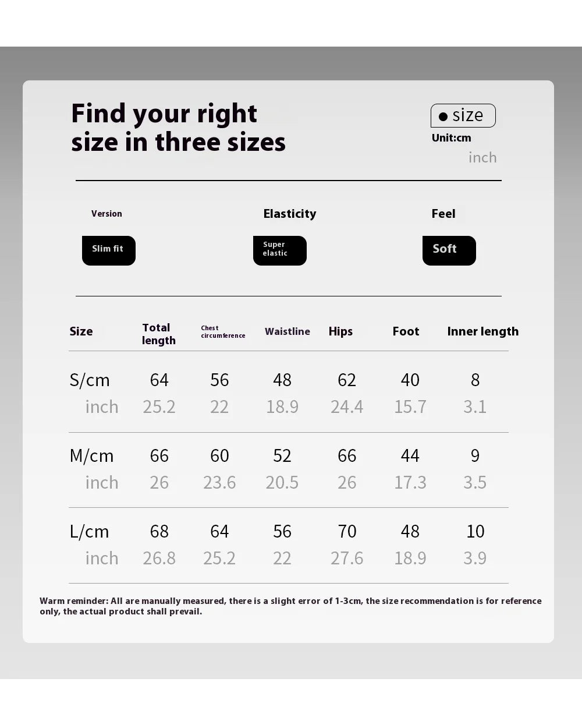
Task: Click the Inner length column header
Action: tap(483, 331)
